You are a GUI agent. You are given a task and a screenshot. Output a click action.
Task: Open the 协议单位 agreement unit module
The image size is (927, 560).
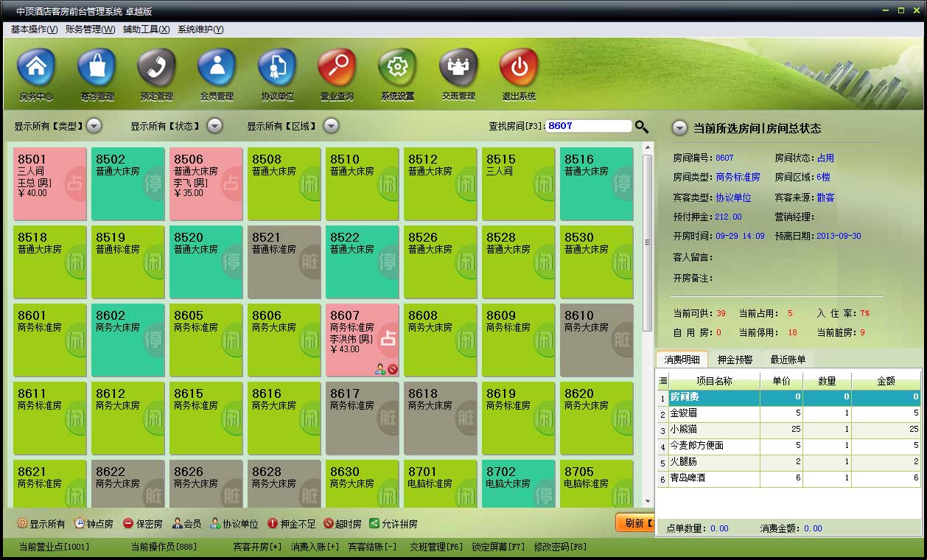(x=276, y=74)
